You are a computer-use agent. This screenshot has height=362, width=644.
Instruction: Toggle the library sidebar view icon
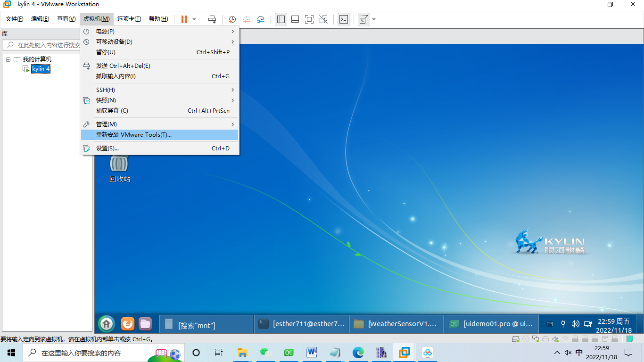point(281,19)
